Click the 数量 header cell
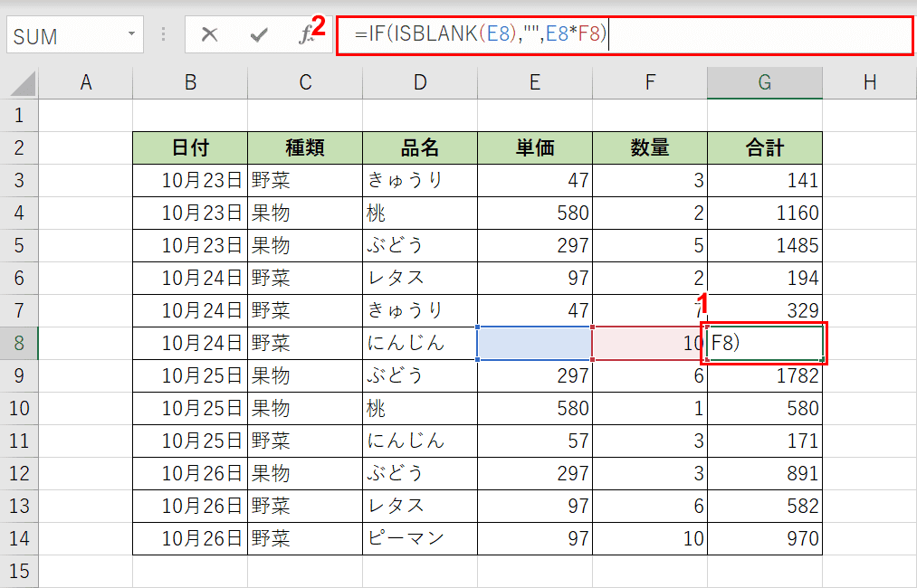 tap(650, 147)
